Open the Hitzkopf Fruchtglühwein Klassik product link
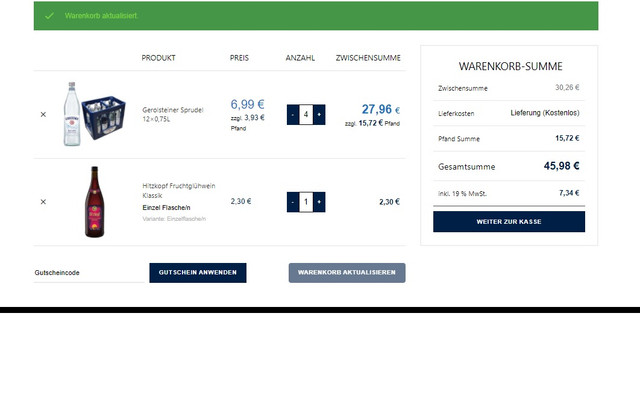640x406 pixels. 179,191
